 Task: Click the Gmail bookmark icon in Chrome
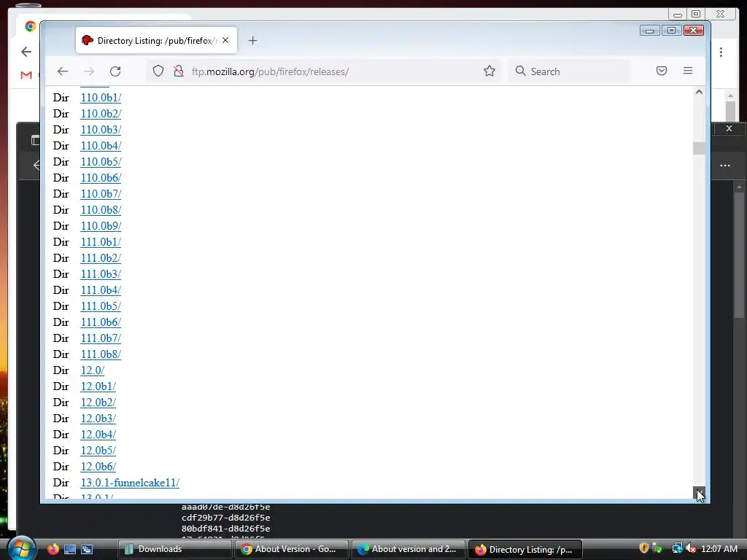click(x=26, y=75)
